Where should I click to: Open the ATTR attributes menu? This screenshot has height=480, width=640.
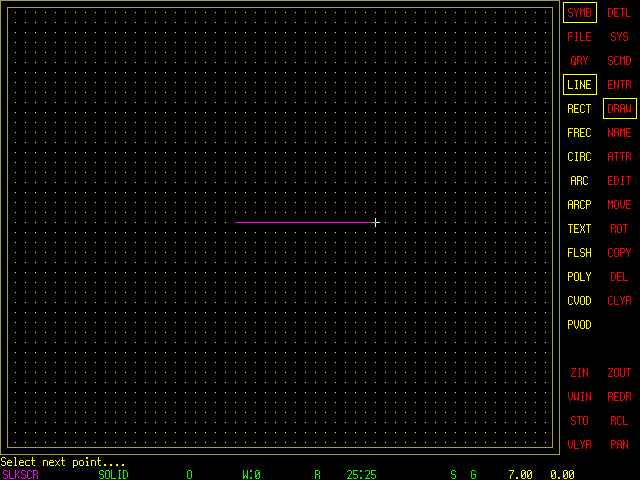(x=619, y=157)
